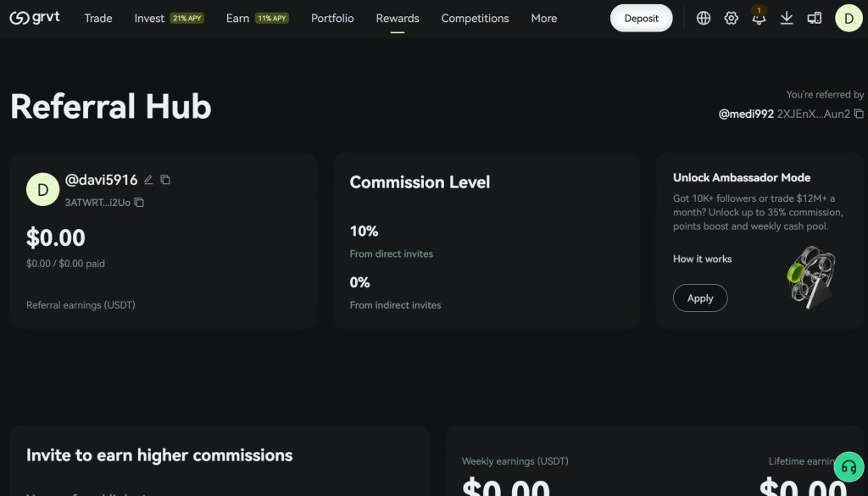Open the language globe icon
This screenshot has height=496, width=868.
[x=704, y=17]
